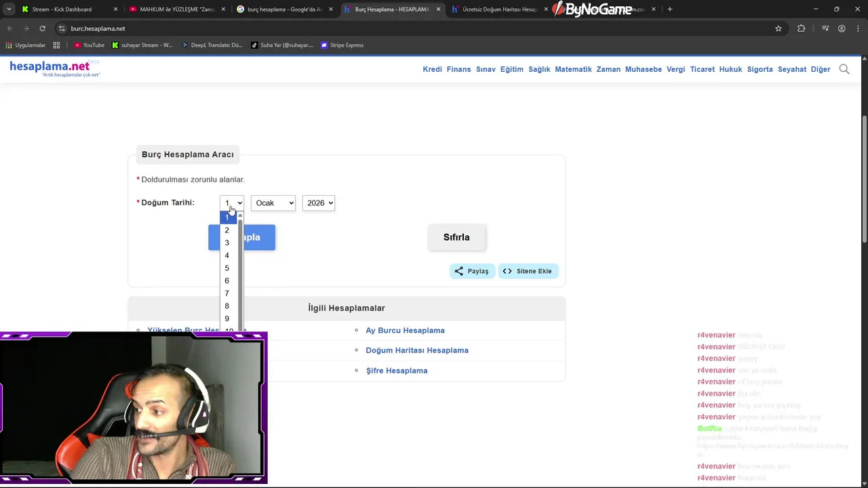The width and height of the screenshot is (868, 488).
Task: Open the Eğitim menu
Action: (x=512, y=69)
